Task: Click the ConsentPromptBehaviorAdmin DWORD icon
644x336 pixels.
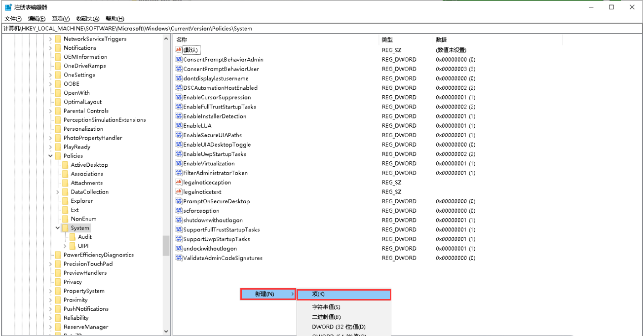Action: (x=179, y=59)
